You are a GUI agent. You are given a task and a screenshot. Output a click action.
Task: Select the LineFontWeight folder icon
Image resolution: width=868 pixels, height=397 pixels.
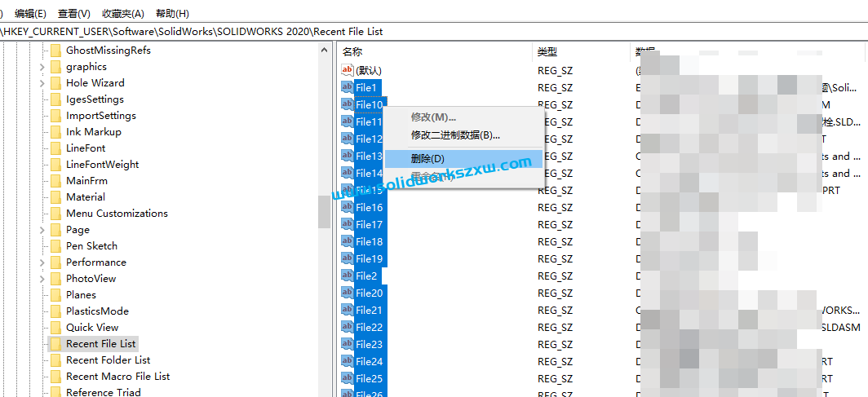(55, 164)
